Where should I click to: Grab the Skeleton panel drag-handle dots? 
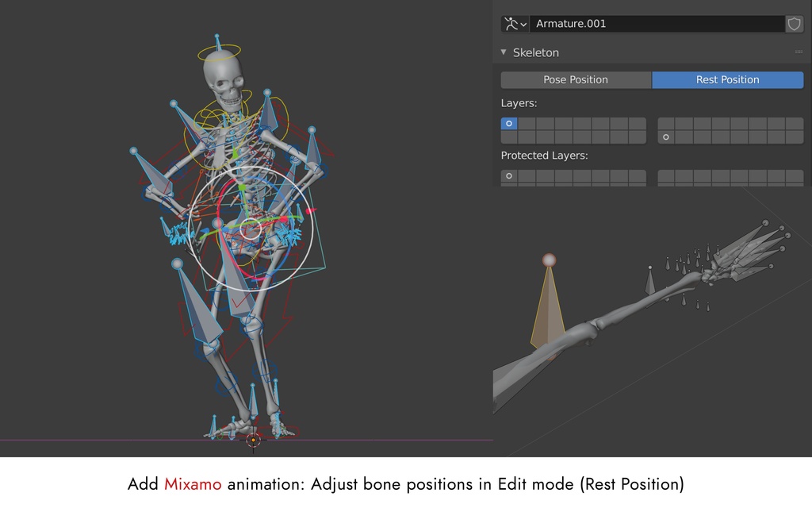[799, 52]
